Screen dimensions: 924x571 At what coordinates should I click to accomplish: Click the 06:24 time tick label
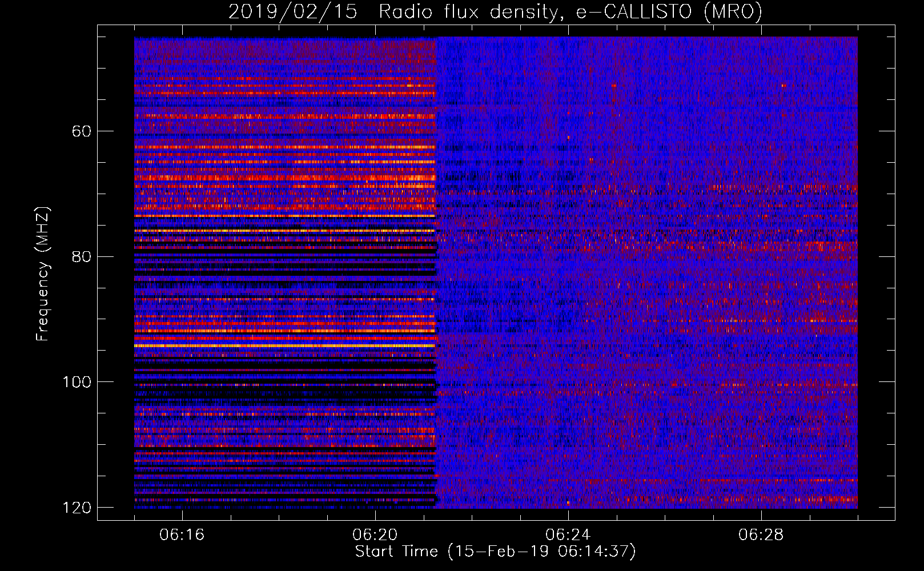(x=568, y=535)
